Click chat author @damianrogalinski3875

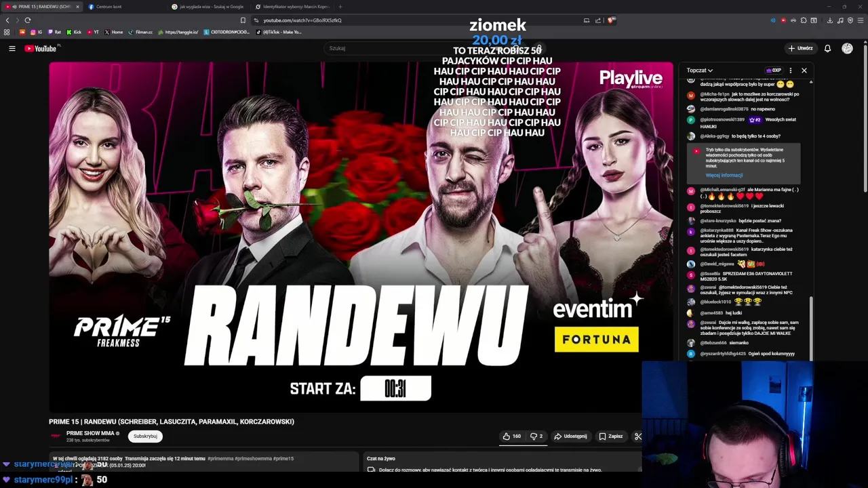[x=724, y=109]
